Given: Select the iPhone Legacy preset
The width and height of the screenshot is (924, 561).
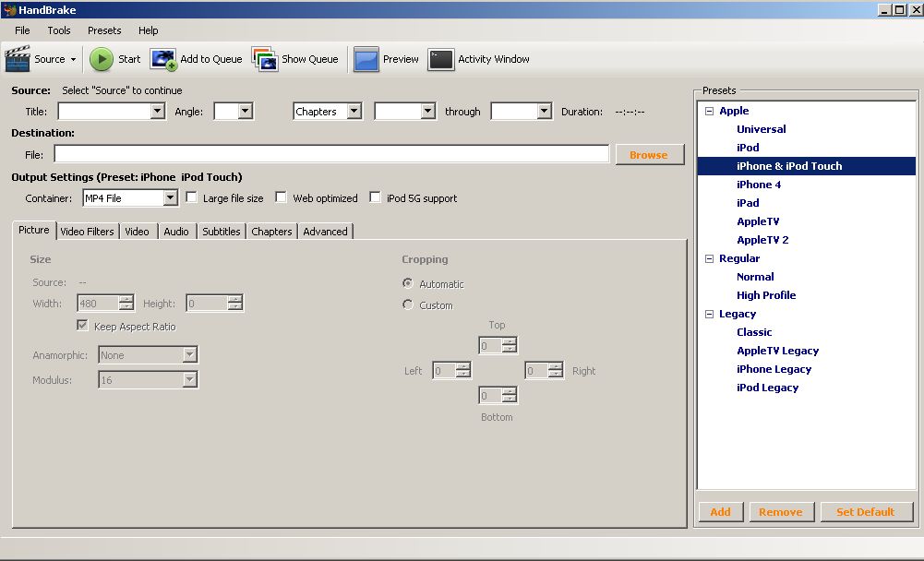Looking at the screenshot, I should pyautogui.click(x=774, y=369).
